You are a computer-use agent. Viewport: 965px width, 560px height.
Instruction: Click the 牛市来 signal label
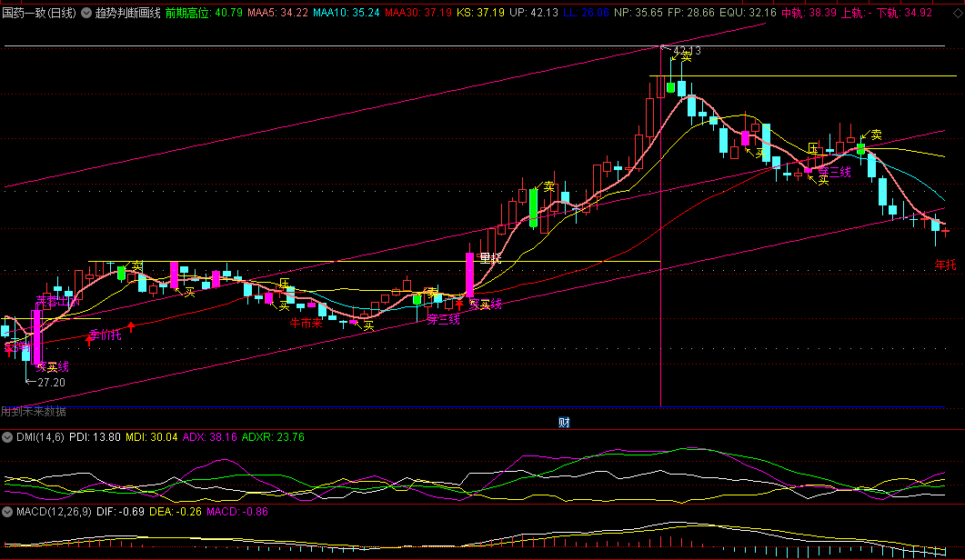[x=306, y=323]
